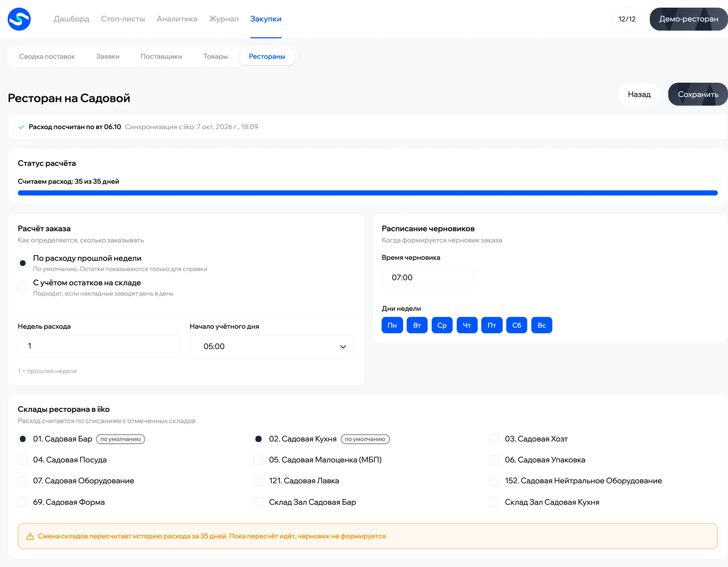Toggle the Пн weekday button
Screen dimensions: 728x567
(x=392, y=325)
